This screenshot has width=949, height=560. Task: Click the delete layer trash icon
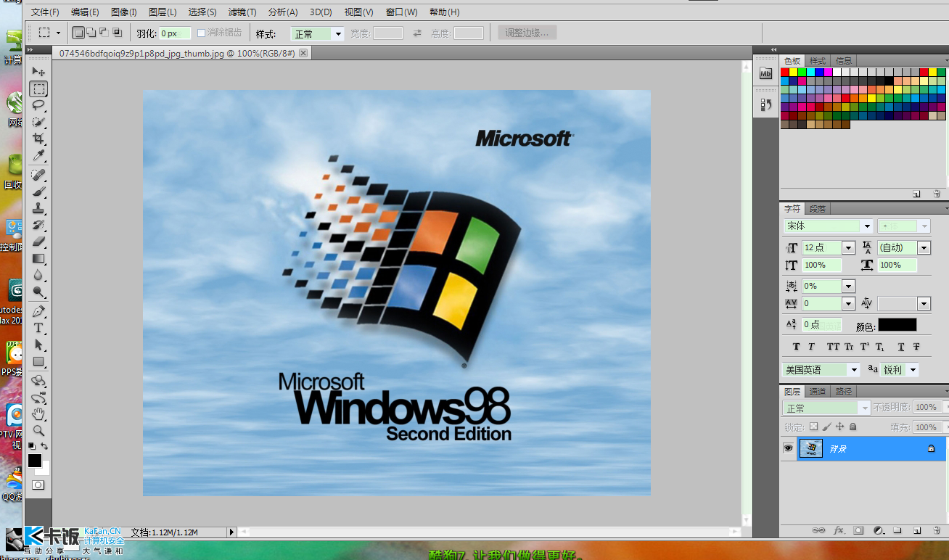click(x=936, y=530)
